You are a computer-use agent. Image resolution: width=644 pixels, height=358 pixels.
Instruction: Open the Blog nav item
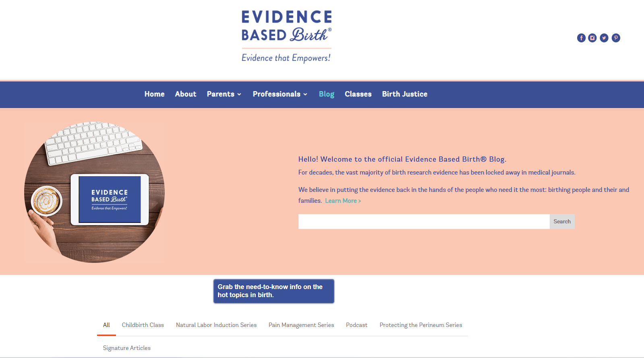point(327,94)
